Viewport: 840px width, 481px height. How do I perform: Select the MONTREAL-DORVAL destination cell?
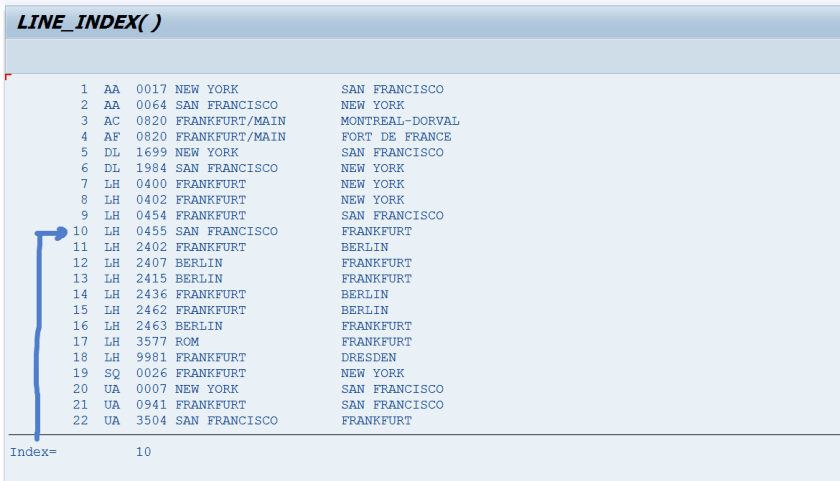(x=400, y=121)
